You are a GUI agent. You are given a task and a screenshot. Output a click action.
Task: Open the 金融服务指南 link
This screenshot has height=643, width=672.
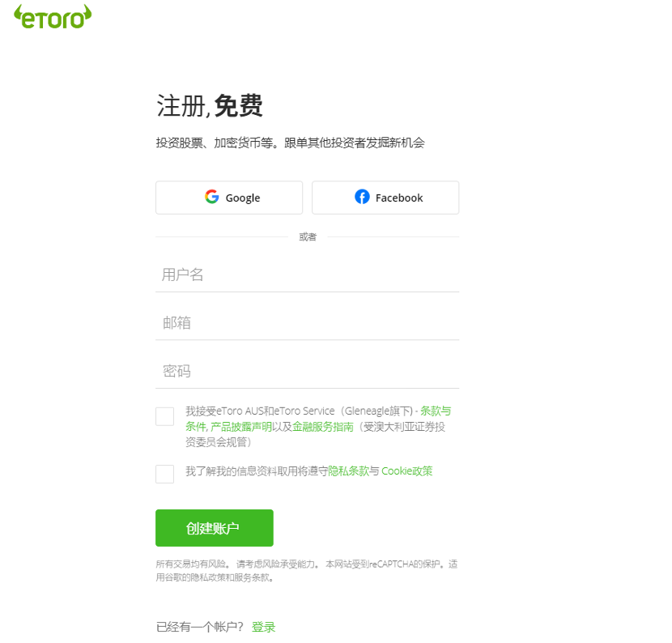(323, 427)
